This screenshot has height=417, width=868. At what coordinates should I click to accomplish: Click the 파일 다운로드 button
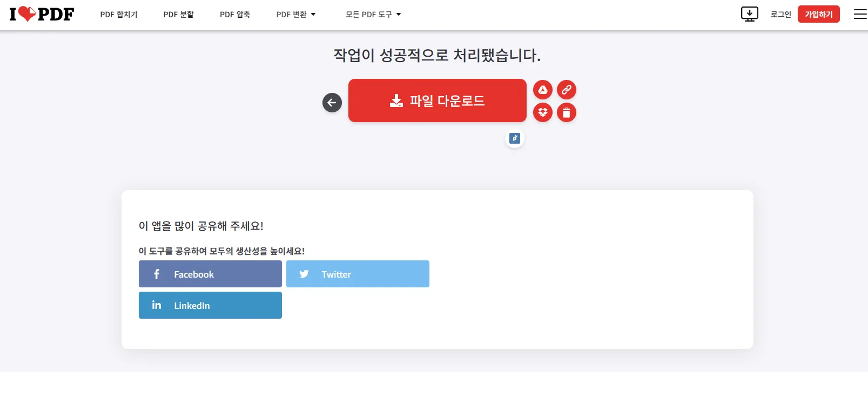pyautogui.click(x=438, y=100)
